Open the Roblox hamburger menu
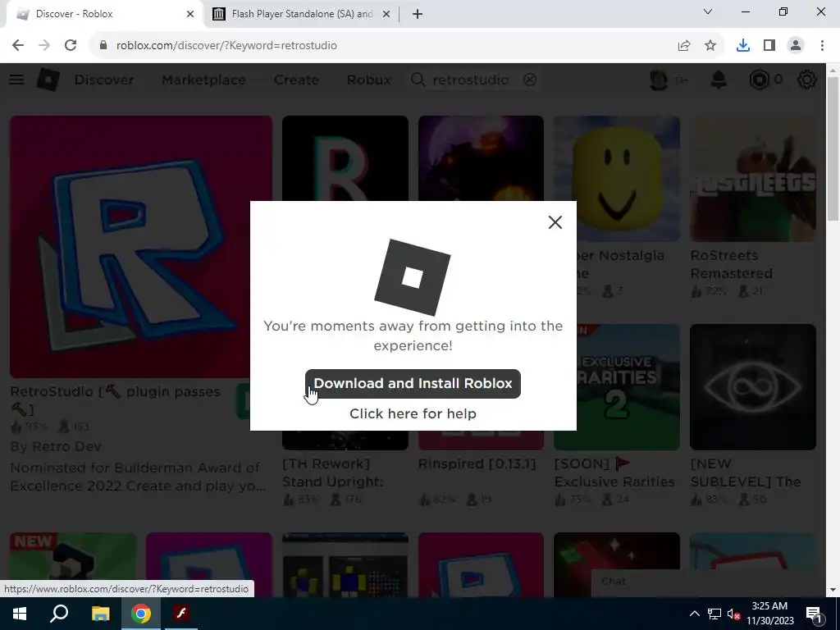The width and height of the screenshot is (840, 630). [16, 80]
